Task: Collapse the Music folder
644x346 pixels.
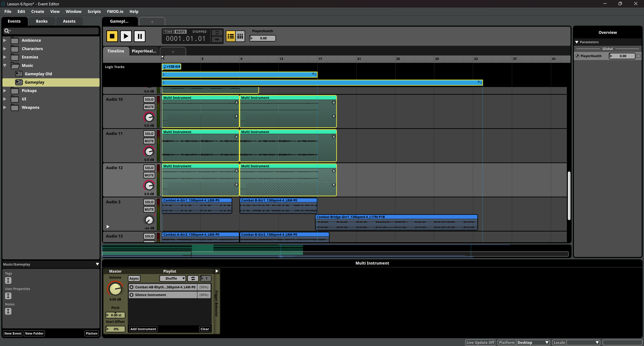Action: click(x=5, y=65)
